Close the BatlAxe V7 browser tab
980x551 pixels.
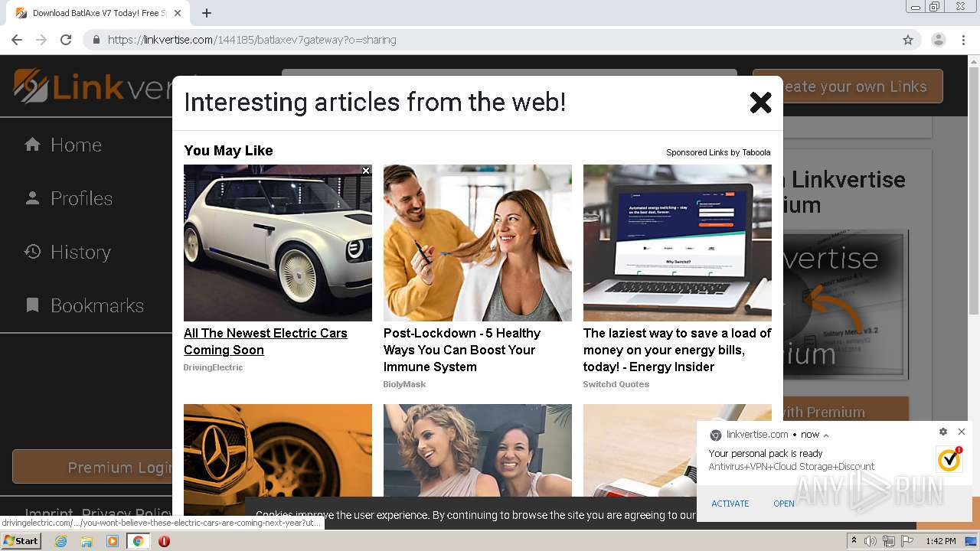click(178, 13)
